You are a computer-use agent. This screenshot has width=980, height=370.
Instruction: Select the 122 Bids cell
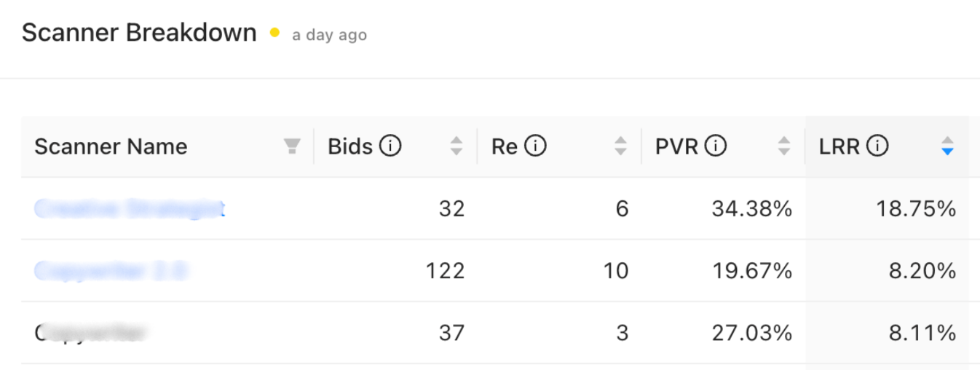pyautogui.click(x=445, y=272)
